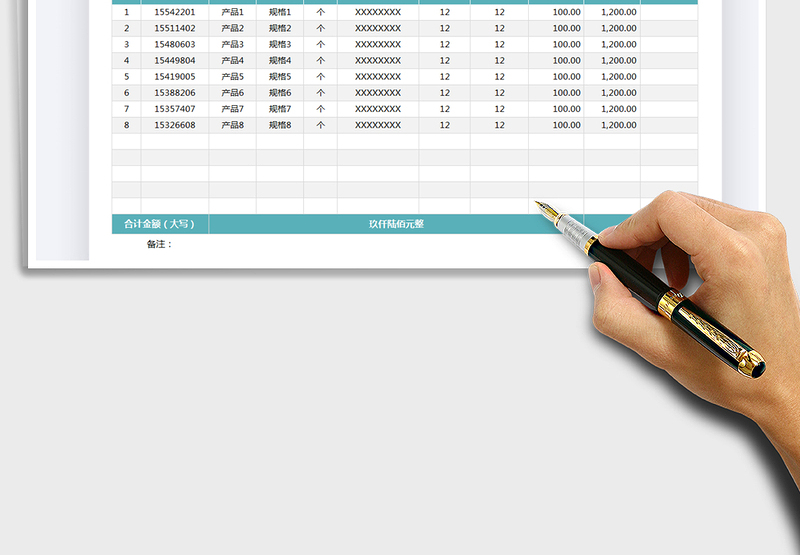Image resolution: width=800 pixels, height=555 pixels.
Task: Click the 产品1 product name cell
Action: tap(233, 12)
